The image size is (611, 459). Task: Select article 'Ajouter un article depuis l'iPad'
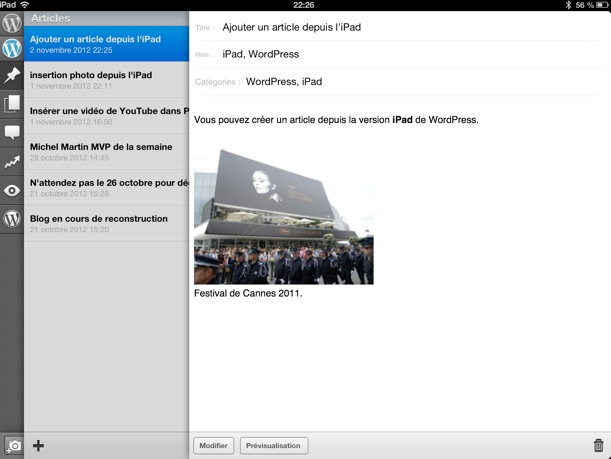[x=106, y=44]
